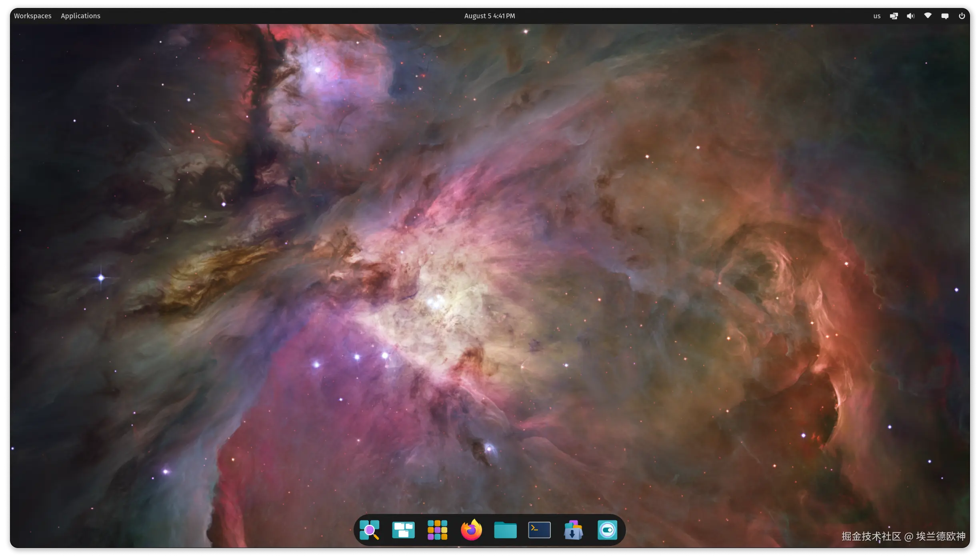Open the app library grid icon

(x=437, y=530)
